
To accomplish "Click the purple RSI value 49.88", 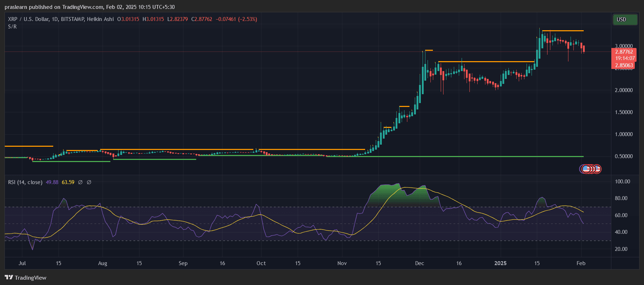I will [52, 182].
